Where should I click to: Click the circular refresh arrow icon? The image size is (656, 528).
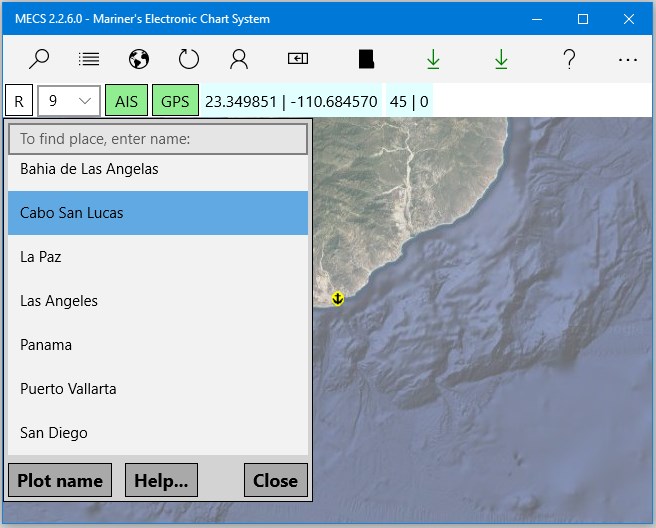(189, 59)
